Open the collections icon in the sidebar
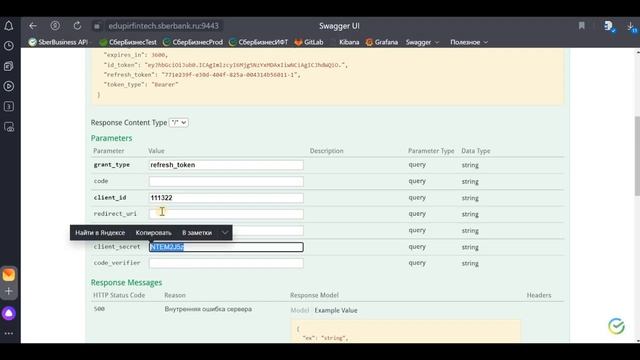The image size is (640, 360). click(x=9, y=66)
